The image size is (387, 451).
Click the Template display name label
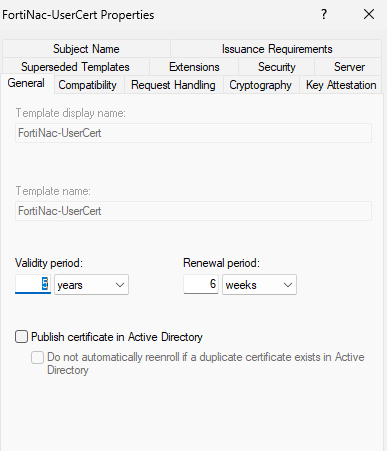pyautogui.click(x=71, y=113)
